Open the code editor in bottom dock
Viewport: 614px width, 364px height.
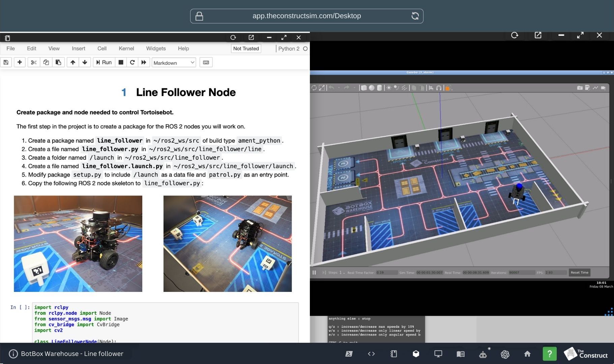371,354
